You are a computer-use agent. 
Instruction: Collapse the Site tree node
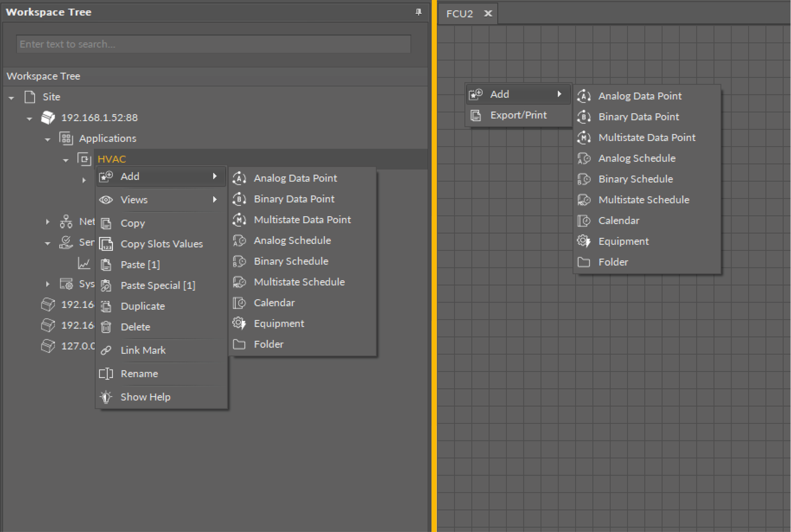point(11,98)
